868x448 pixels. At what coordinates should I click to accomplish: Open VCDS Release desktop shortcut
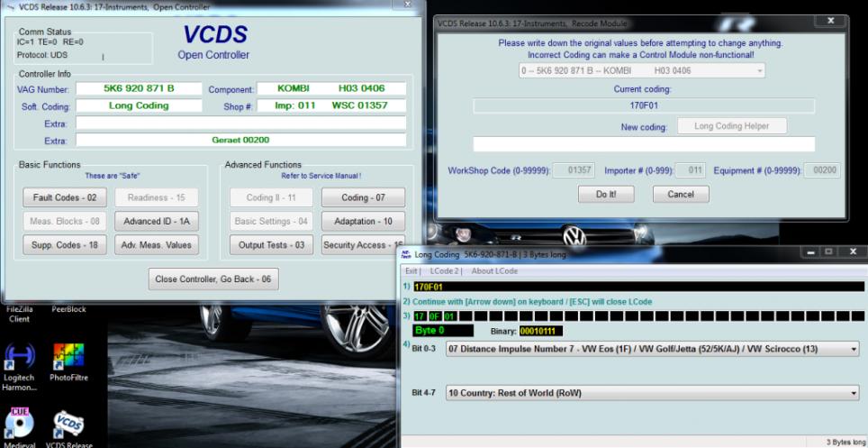tap(68, 428)
